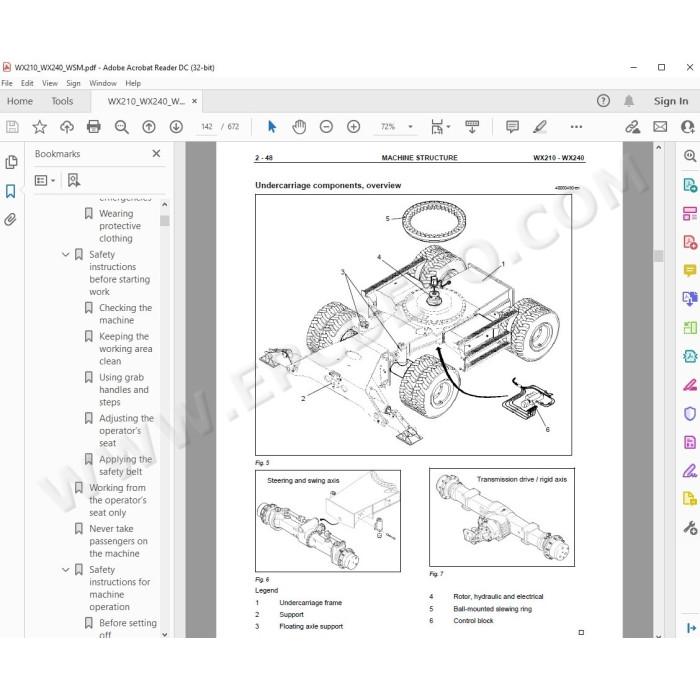Open 'Working from the operator's seat only' bookmark
This screenshot has width=700, height=700.
tap(118, 500)
